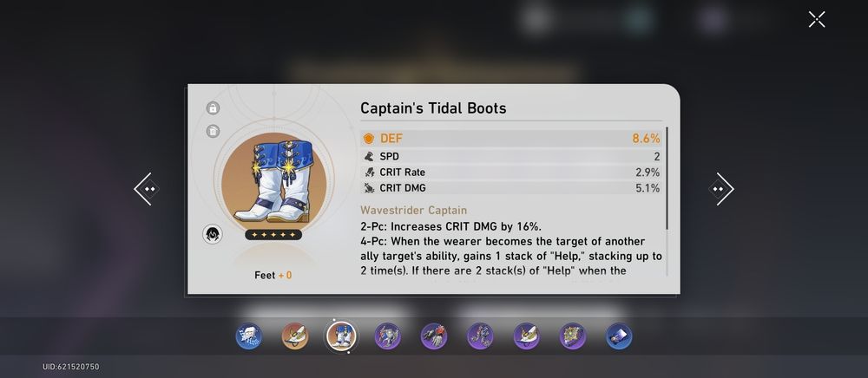Open the equipped character portrait icon
The width and height of the screenshot is (868, 378).
pyautogui.click(x=213, y=234)
